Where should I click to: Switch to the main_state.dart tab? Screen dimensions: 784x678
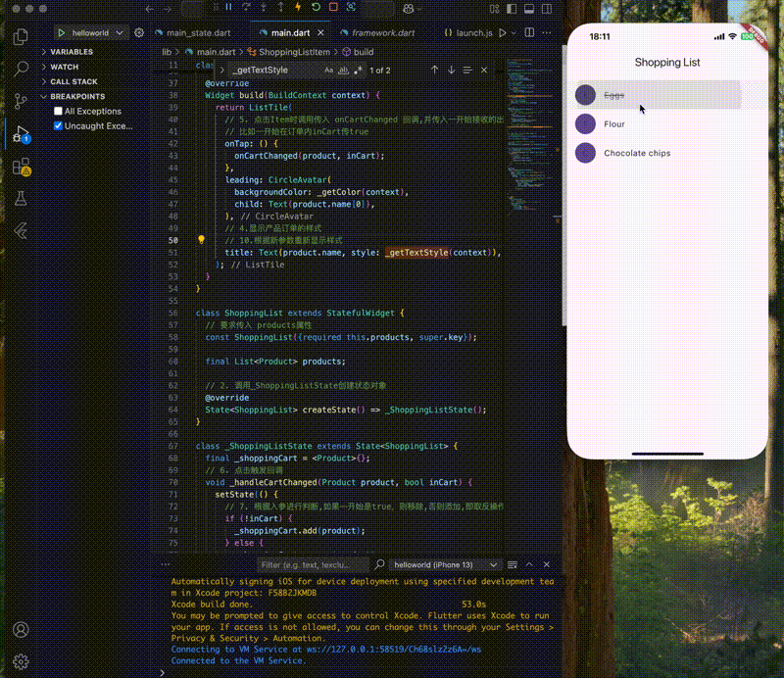click(199, 33)
